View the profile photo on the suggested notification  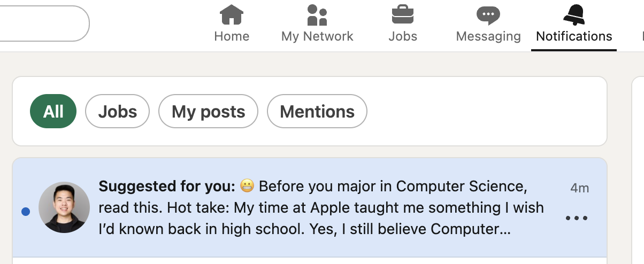click(64, 207)
